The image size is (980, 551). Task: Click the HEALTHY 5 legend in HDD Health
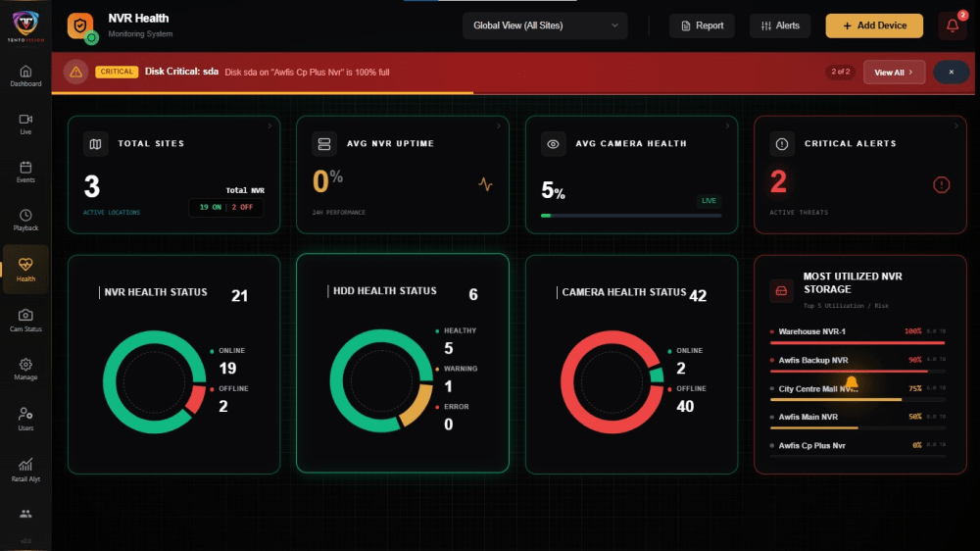click(456, 341)
